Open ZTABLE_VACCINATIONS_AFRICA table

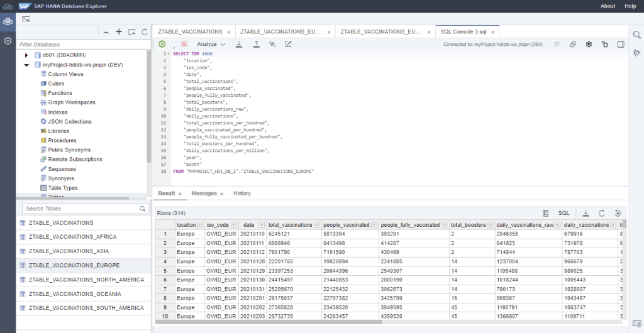click(84, 237)
